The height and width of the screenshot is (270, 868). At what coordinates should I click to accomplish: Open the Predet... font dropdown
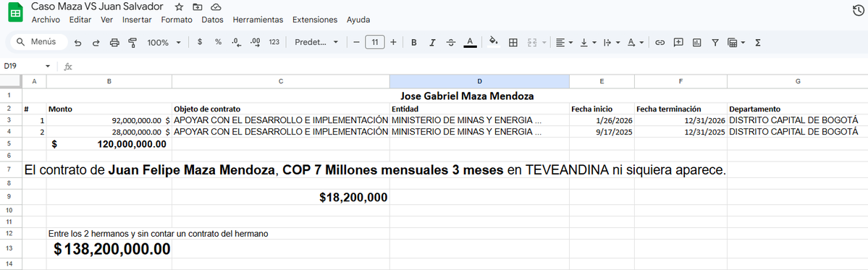[x=316, y=43]
